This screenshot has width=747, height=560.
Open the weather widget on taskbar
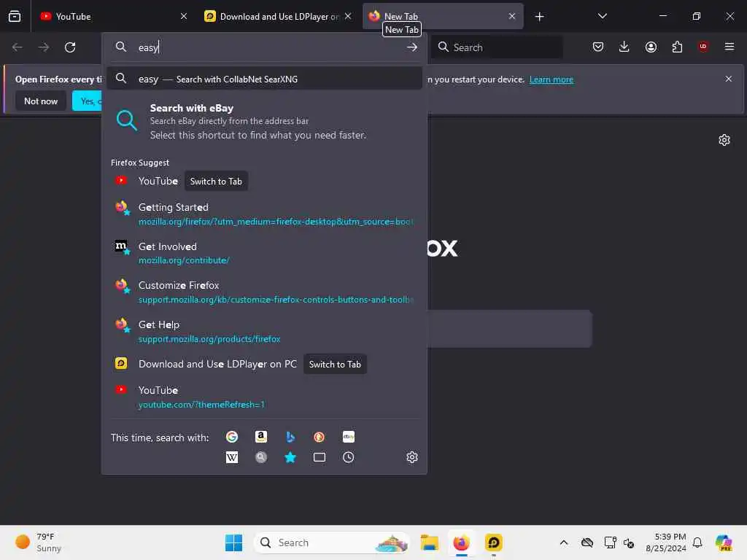(x=39, y=542)
